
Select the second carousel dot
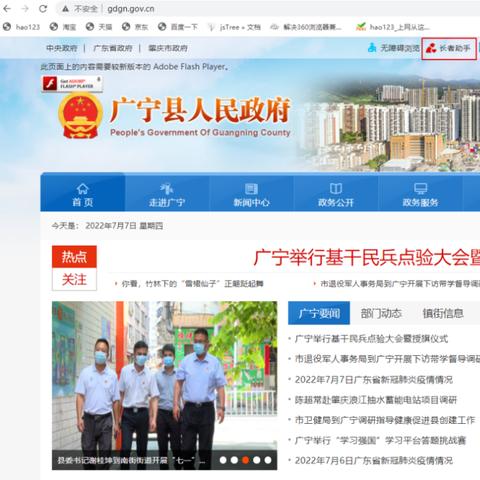234,460
